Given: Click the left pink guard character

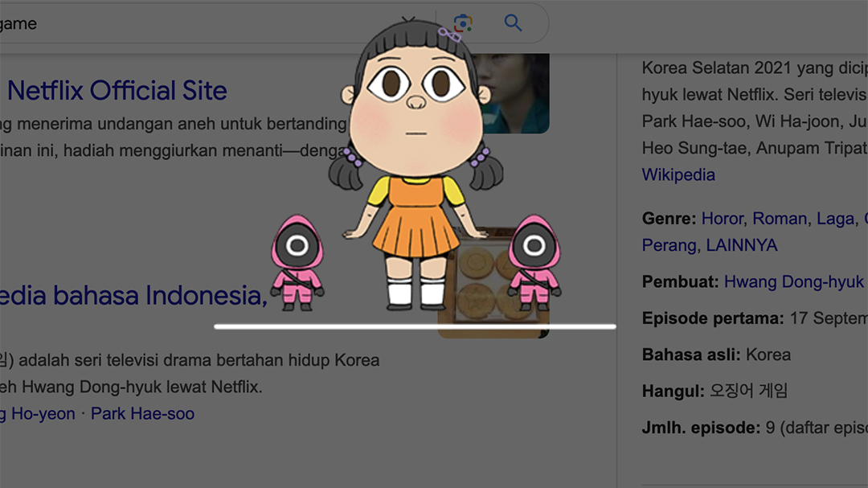Looking at the screenshot, I should [x=297, y=263].
